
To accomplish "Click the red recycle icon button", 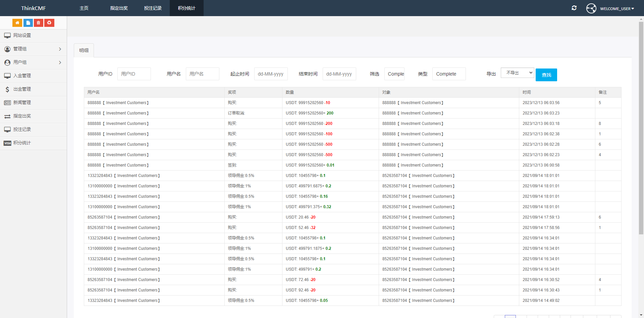I will pos(49,23).
